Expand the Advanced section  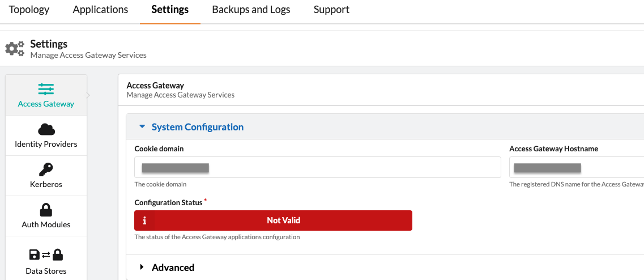[142, 268]
